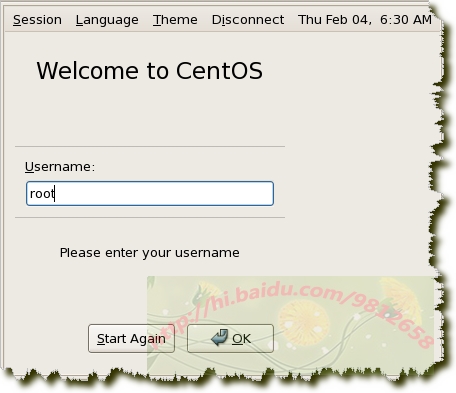
Task: Click the Thu Feb 04 date display
Action: 334,20
